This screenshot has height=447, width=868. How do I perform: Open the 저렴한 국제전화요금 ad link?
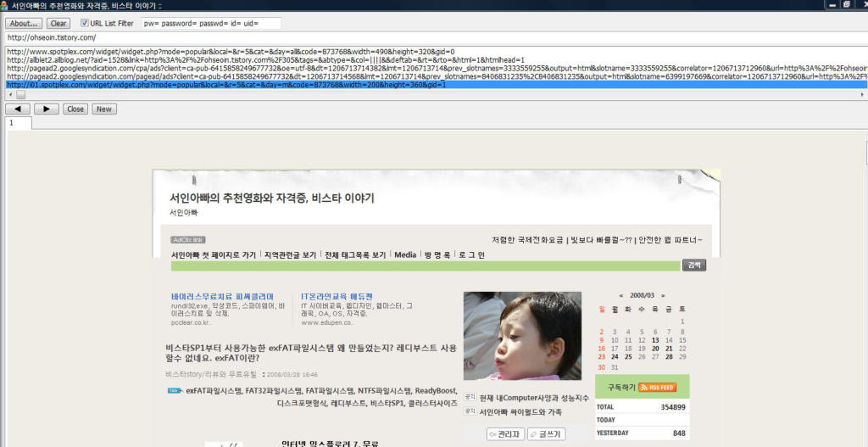pos(528,240)
